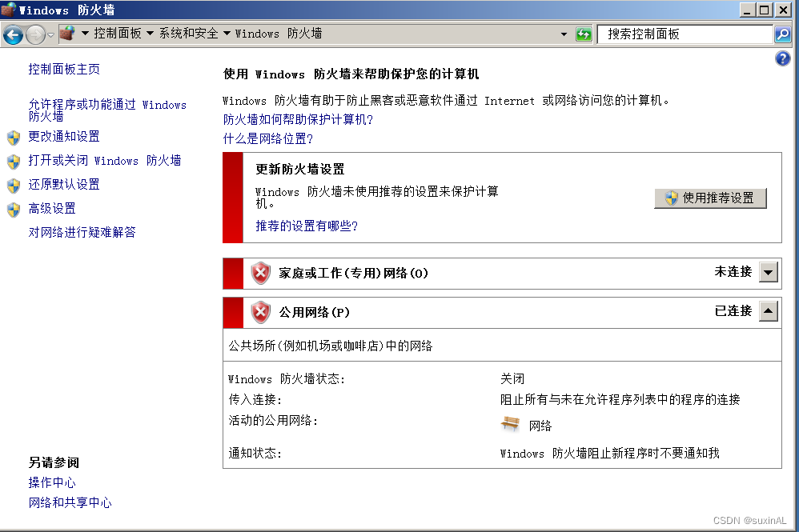Click the shield icon beside 更改通知设置
The width and height of the screenshot is (799, 532).
pyautogui.click(x=14, y=138)
